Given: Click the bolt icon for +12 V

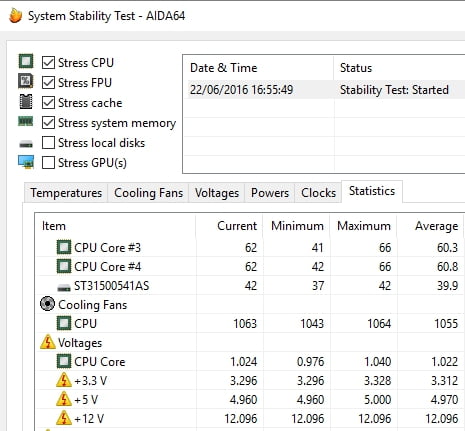Looking at the screenshot, I should 64,418.
